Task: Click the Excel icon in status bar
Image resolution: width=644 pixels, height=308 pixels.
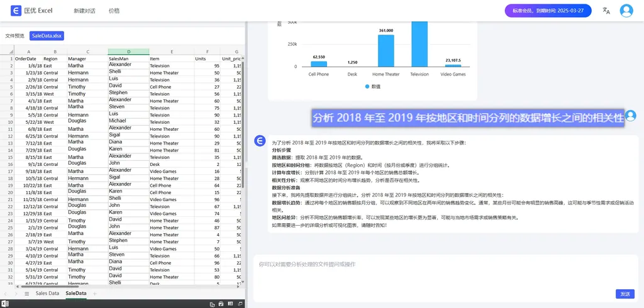Action: pos(5,304)
